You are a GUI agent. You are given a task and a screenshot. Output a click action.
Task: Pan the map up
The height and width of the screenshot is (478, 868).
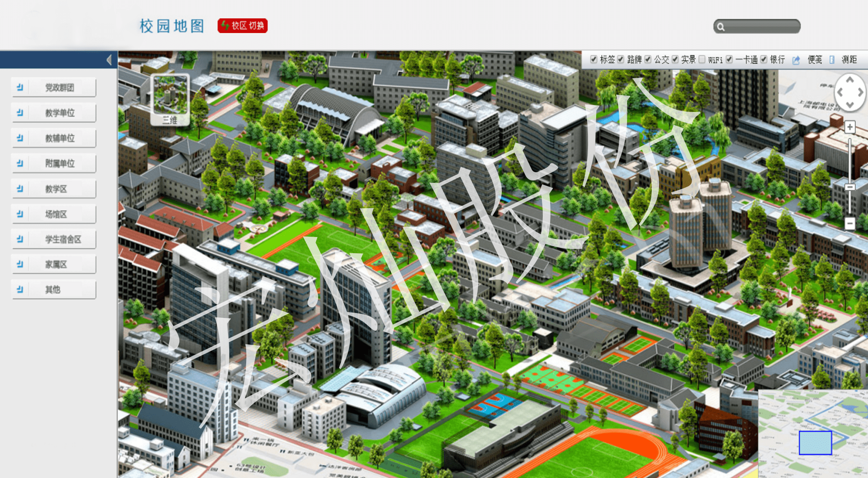point(850,79)
